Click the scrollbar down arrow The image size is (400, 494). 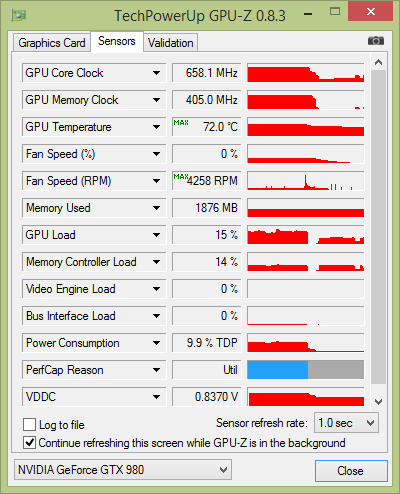point(378,402)
